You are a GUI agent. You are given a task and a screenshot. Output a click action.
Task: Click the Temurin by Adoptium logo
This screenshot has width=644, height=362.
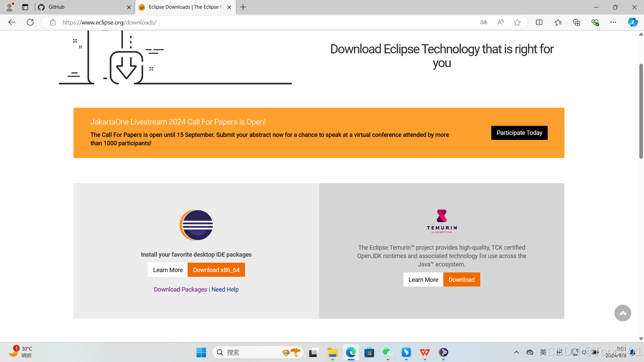point(442,221)
